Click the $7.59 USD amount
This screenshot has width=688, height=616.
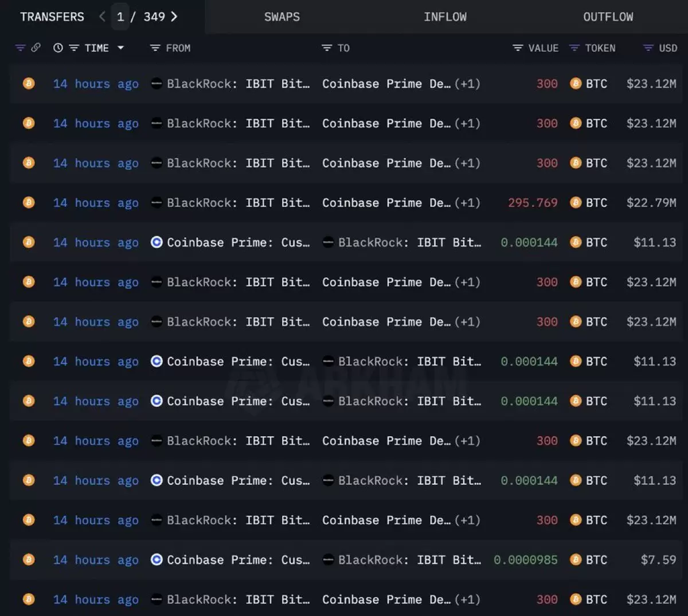658,560
